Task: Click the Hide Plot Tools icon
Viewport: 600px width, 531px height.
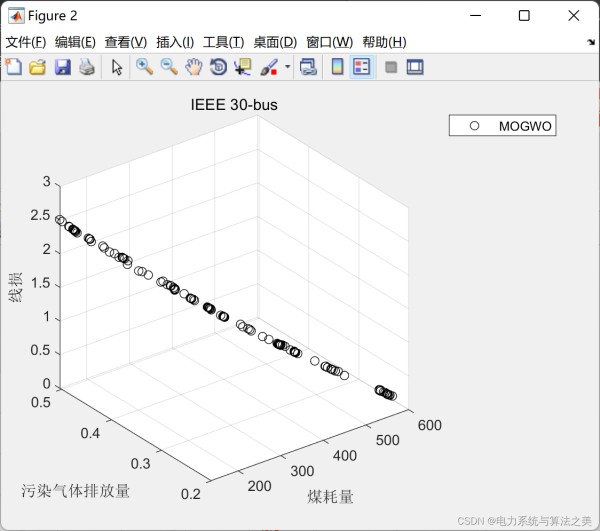Action: coord(391,67)
